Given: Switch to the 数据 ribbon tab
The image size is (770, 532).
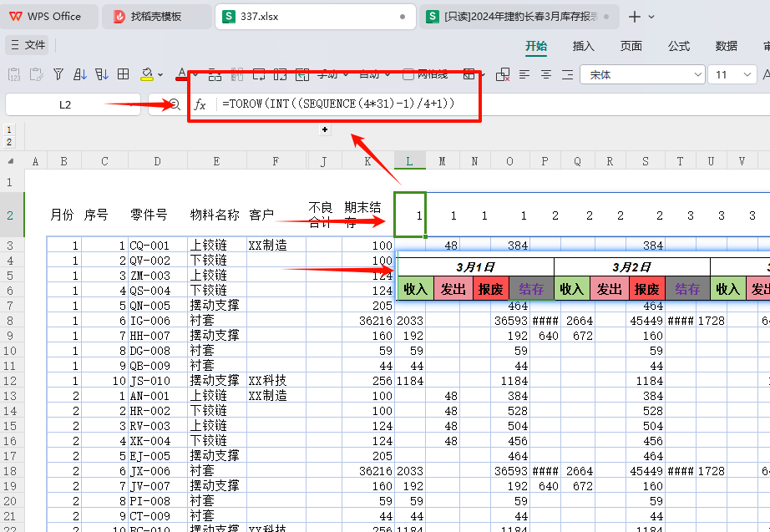Looking at the screenshot, I should [726, 46].
